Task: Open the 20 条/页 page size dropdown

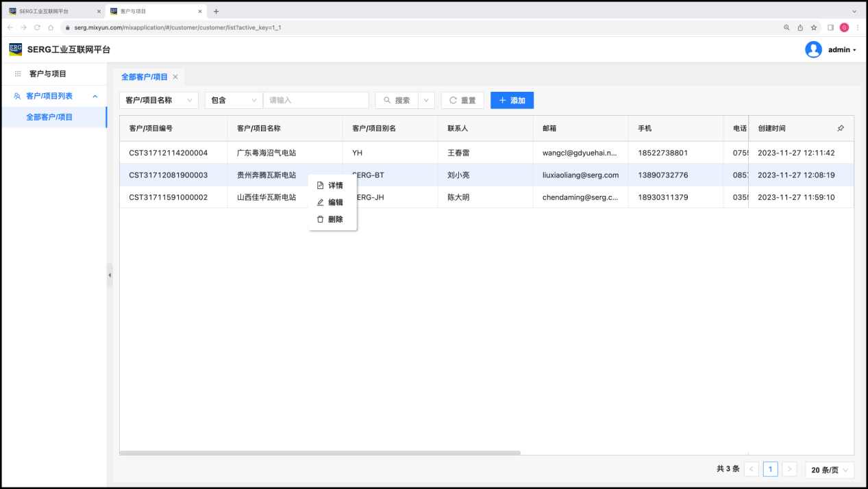Action: point(829,470)
